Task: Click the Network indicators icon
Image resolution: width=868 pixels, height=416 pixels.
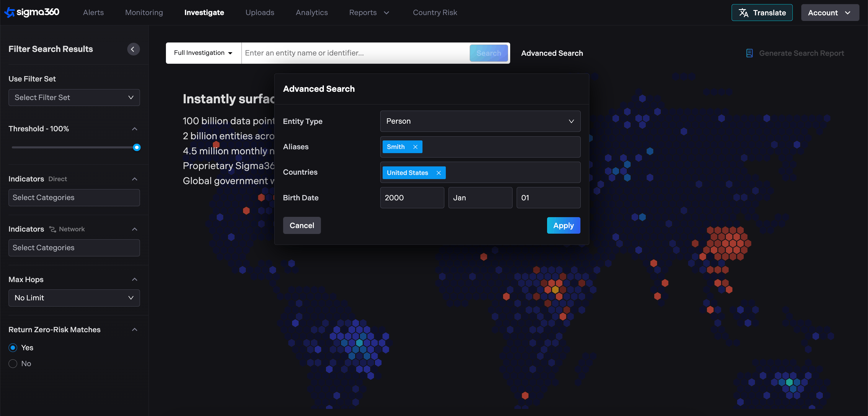Action: (x=53, y=229)
